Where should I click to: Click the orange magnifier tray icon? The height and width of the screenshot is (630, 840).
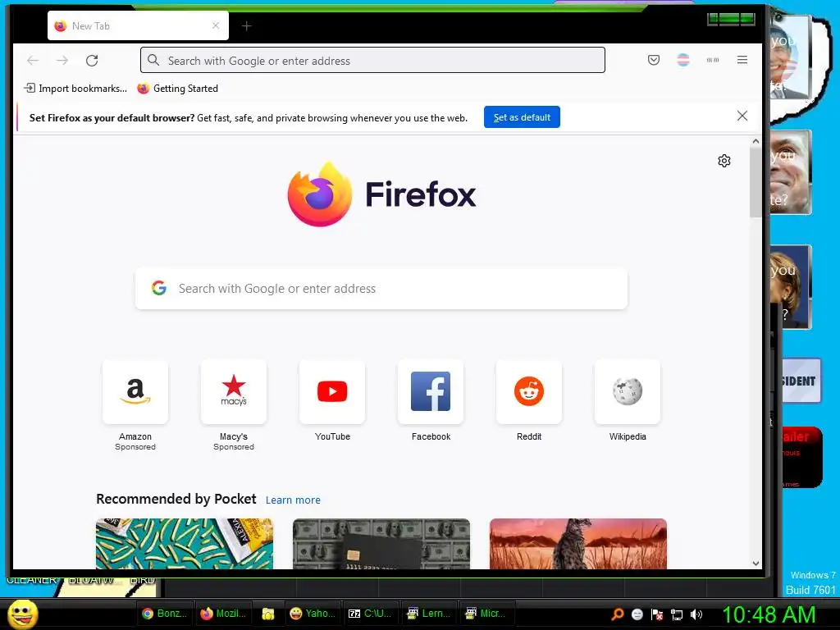pyautogui.click(x=618, y=614)
